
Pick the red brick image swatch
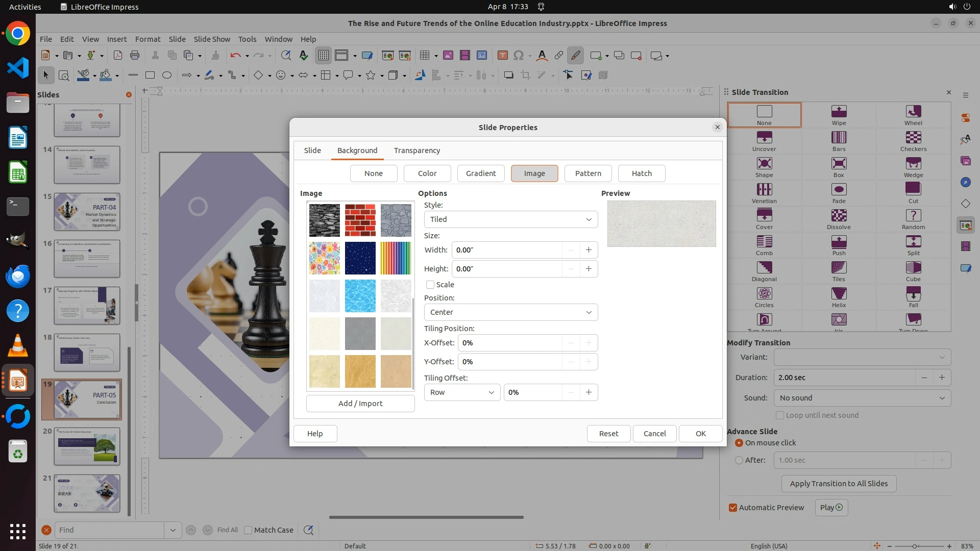(x=360, y=220)
